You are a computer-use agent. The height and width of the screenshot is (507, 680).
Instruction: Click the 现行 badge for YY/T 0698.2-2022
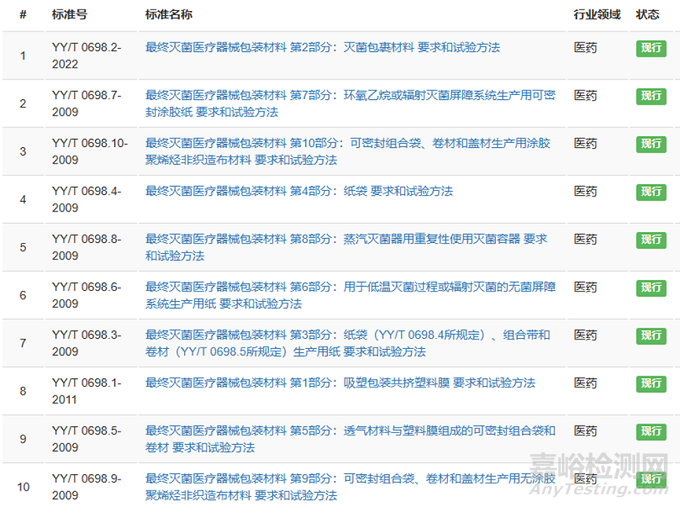click(x=651, y=48)
